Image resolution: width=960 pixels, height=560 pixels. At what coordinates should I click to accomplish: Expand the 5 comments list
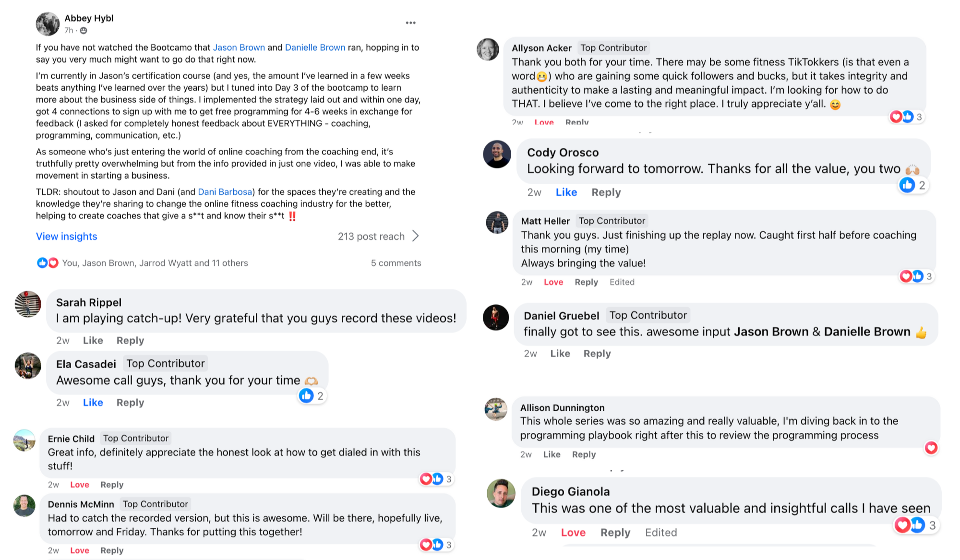tap(396, 263)
